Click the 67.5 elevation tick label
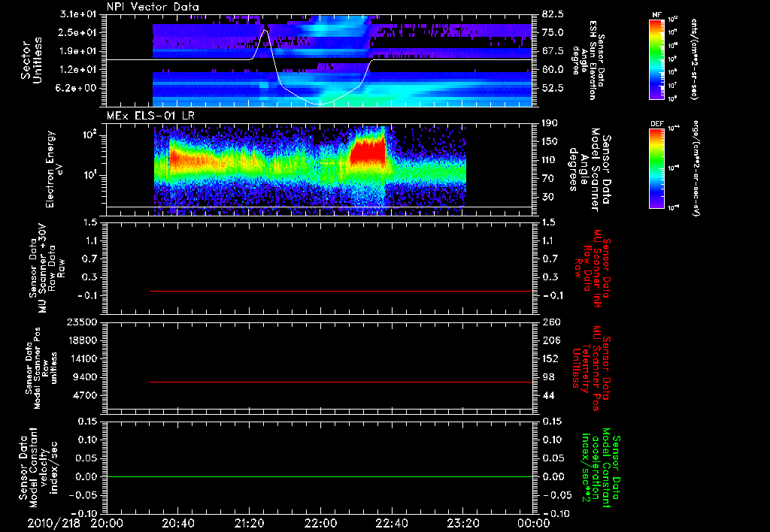770x532 pixels. coord(553,51)
